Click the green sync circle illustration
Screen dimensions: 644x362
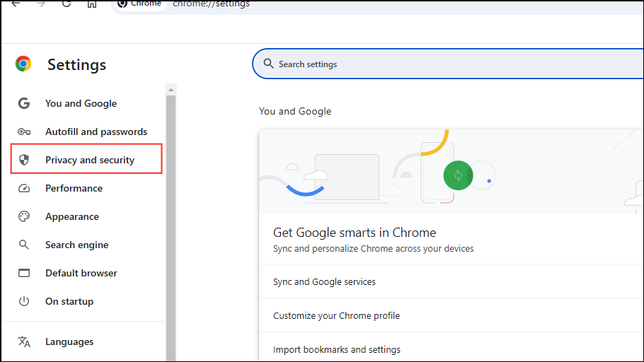coord(458,175)
